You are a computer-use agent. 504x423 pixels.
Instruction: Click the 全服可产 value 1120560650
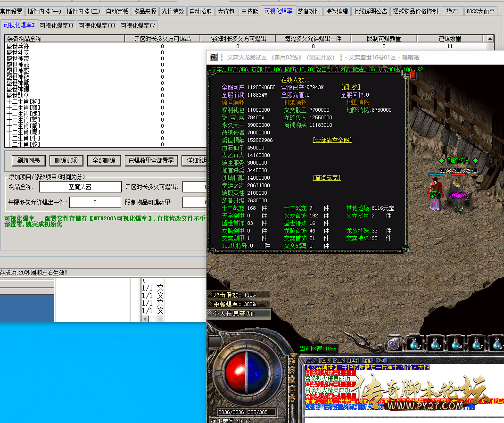tap(261, 87)
